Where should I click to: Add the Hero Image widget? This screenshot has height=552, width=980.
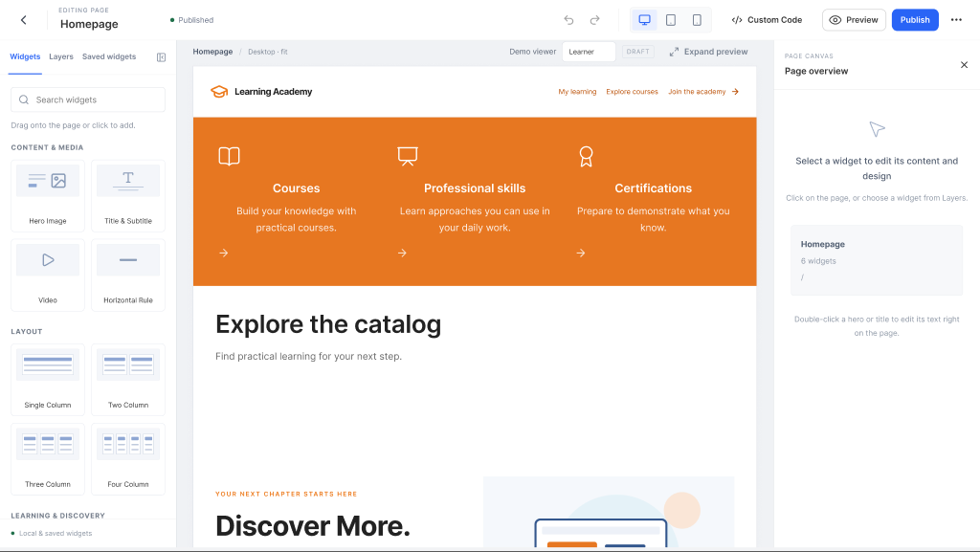click(48, 196)
